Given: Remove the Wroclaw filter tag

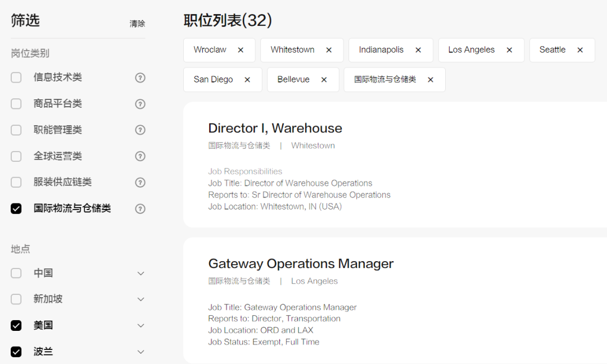Looking at the screenshot, I should tap(241, 50).
